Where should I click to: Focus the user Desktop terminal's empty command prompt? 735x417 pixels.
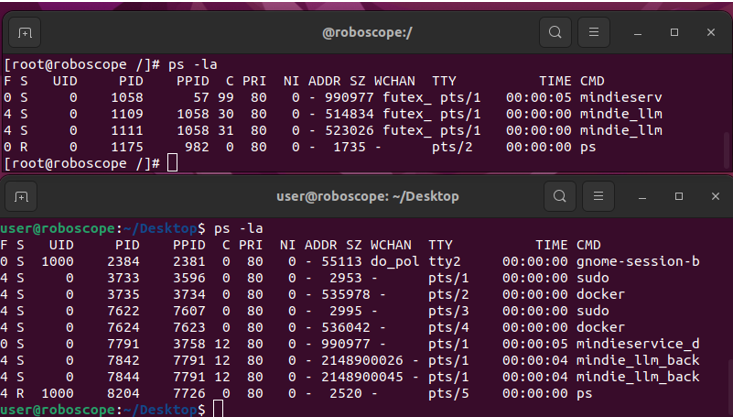(x=218, y=409)
